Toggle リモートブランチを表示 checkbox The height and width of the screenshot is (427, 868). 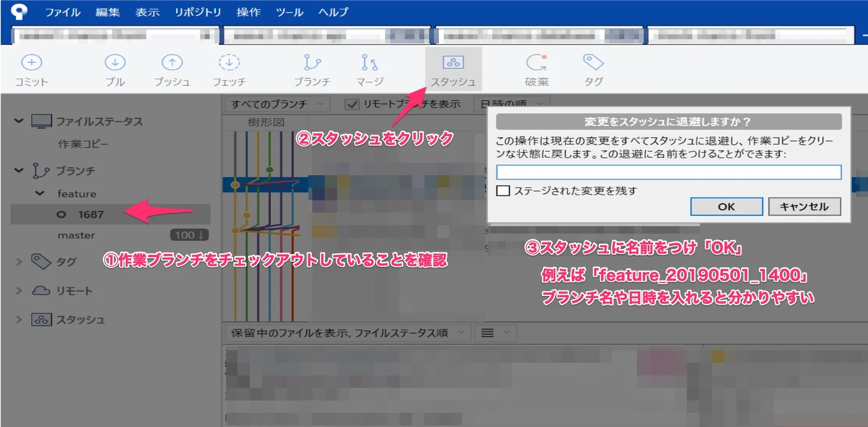(352, 104)
